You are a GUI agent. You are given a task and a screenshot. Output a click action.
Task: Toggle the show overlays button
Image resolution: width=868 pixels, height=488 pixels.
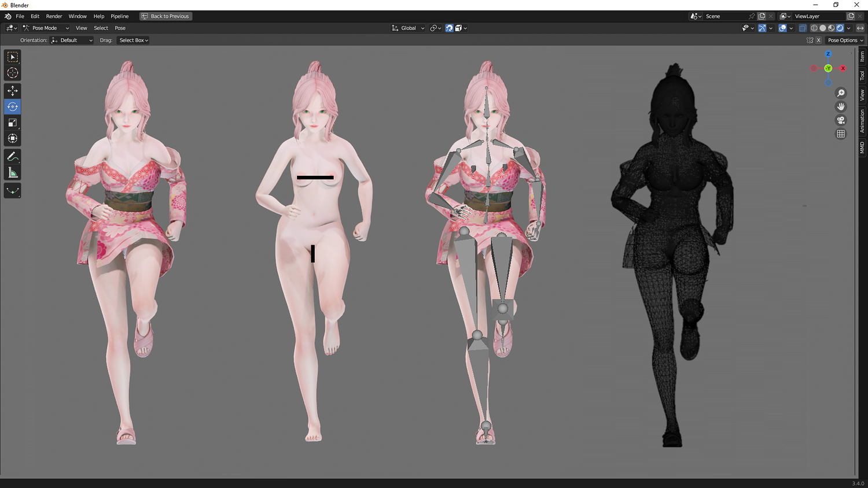pos(782,28)
